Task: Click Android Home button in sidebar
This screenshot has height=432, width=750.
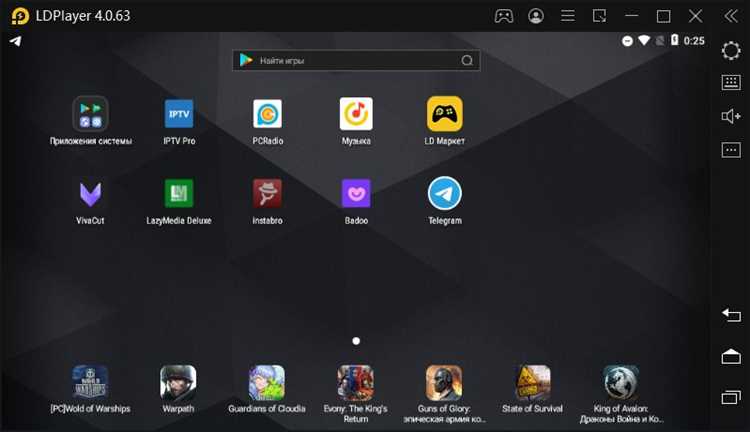Action: coord(731,356)
